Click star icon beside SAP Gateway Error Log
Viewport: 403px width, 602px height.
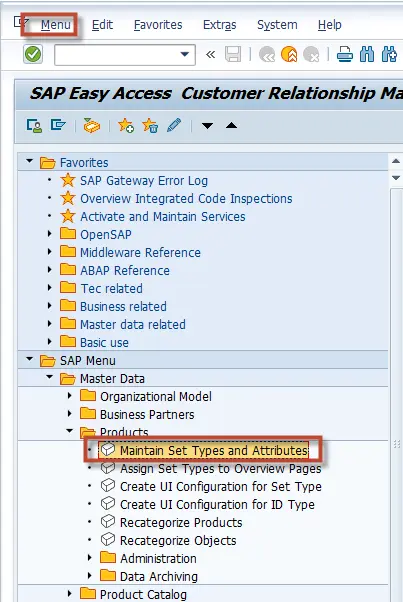tap(68, 180)
